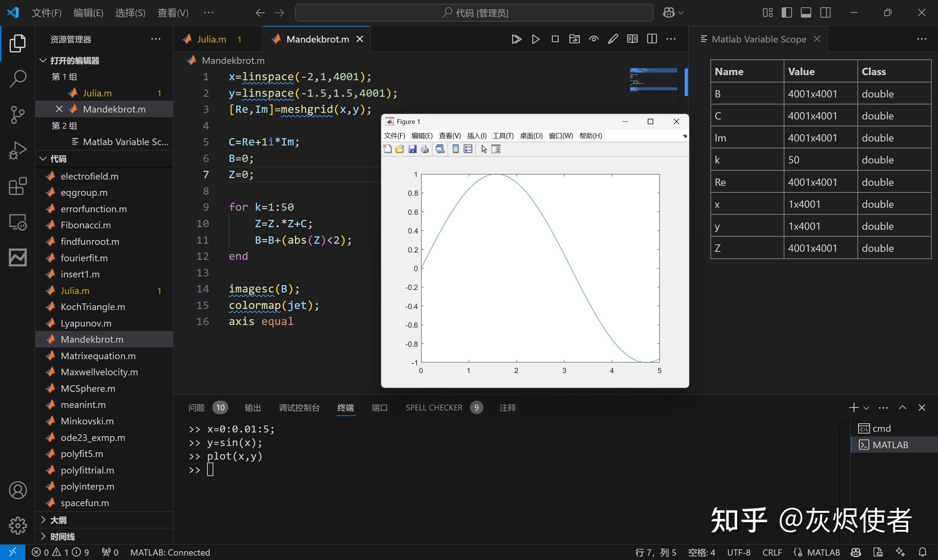
Task: Save the figure using the floppy disk icon
Action: [x=412, y=149]
